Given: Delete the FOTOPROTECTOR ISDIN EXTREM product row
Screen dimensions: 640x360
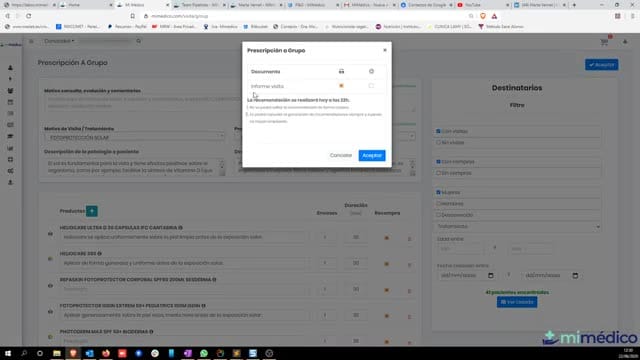Looking at the screenshot, I should [409, 317].
